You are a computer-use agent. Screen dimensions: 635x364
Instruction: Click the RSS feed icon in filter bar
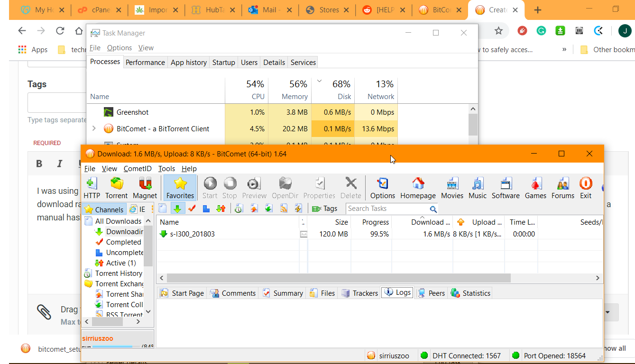pos(284,209)
